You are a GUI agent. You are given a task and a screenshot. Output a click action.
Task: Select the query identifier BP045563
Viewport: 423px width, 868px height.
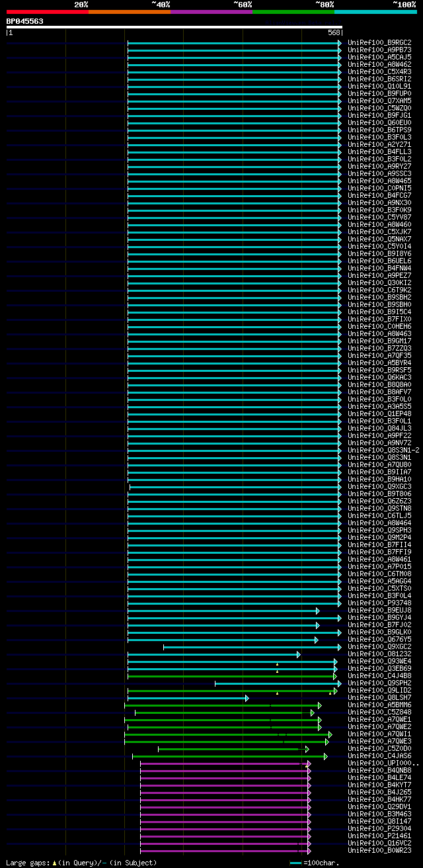(25, 21)
